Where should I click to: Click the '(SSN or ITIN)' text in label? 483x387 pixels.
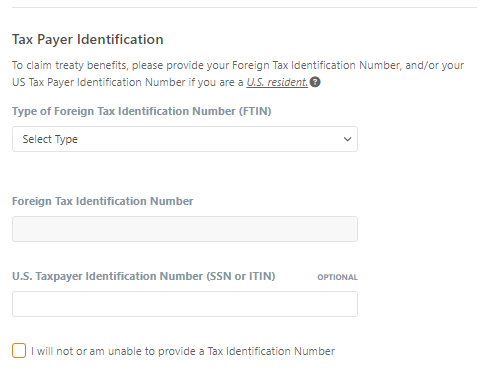tap(241, 276)
